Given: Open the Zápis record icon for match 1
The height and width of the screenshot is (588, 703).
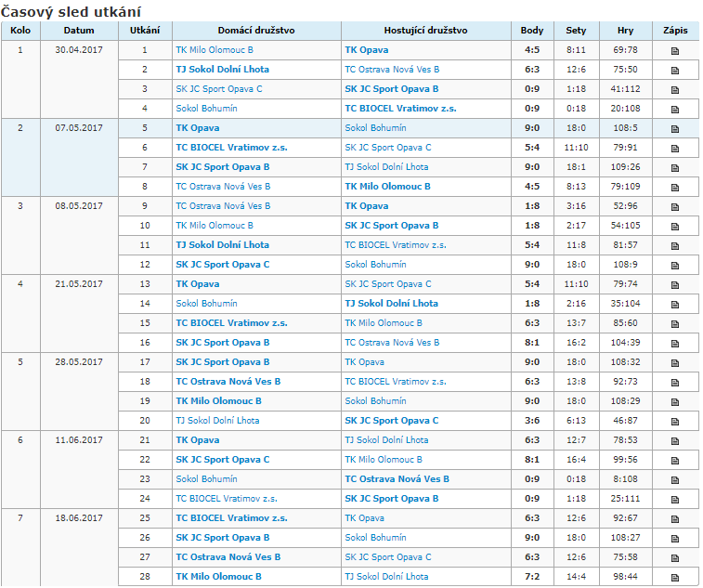Looking at the screenshot, I should [675, 51].
